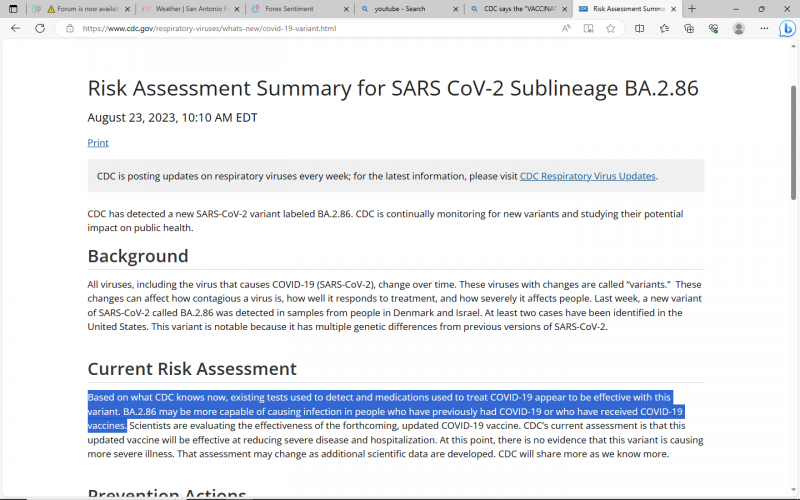Refresh the CDC page
Viewport: 800px width, 500px height.
click(41, 28)
